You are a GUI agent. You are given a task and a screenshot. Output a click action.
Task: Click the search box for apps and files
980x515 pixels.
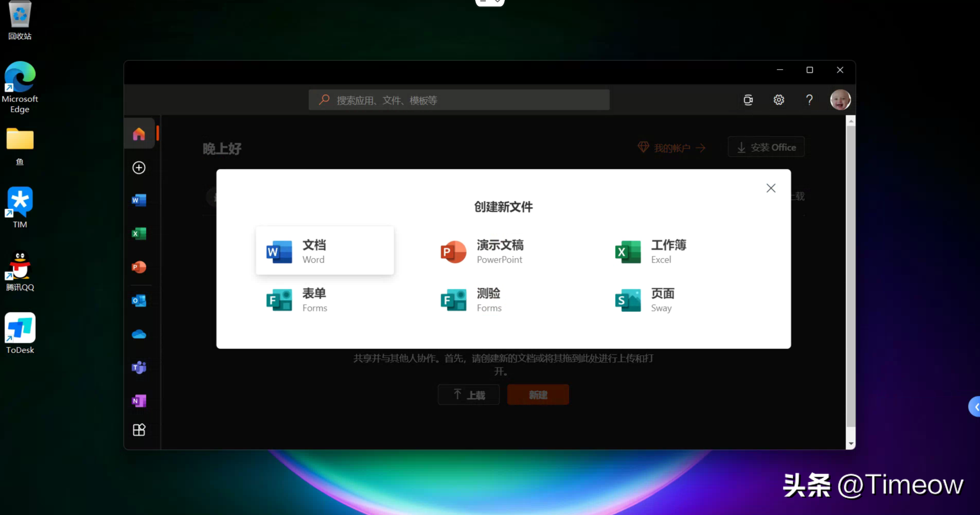(x=459, y=100)
